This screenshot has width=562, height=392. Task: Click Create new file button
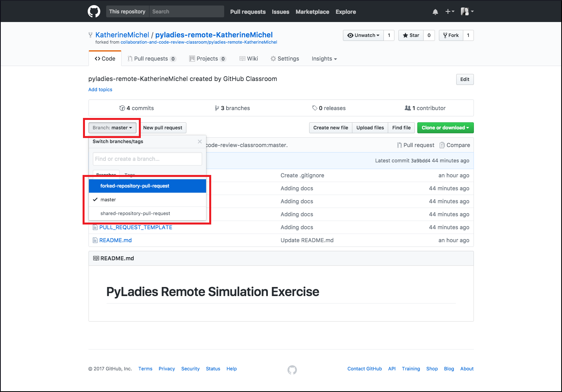point(331,128)
